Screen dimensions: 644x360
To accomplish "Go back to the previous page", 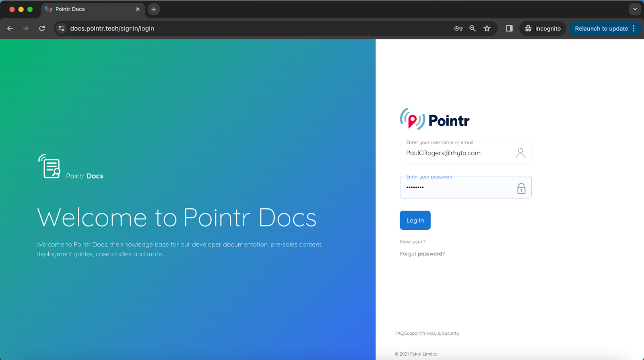I will 10,29.
